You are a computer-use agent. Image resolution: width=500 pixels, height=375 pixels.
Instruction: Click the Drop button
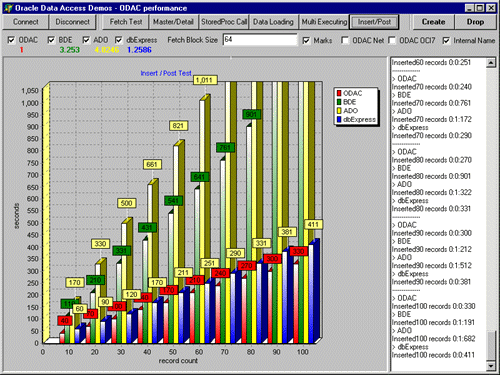pyautogui.click(x=475, y=22)
